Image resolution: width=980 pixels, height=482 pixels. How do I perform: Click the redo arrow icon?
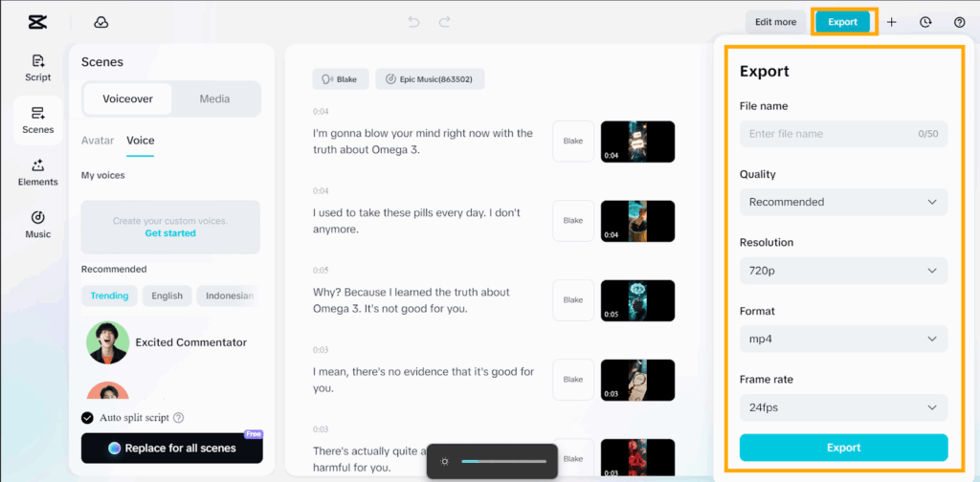pyautogui.click(x=444, y=22)
